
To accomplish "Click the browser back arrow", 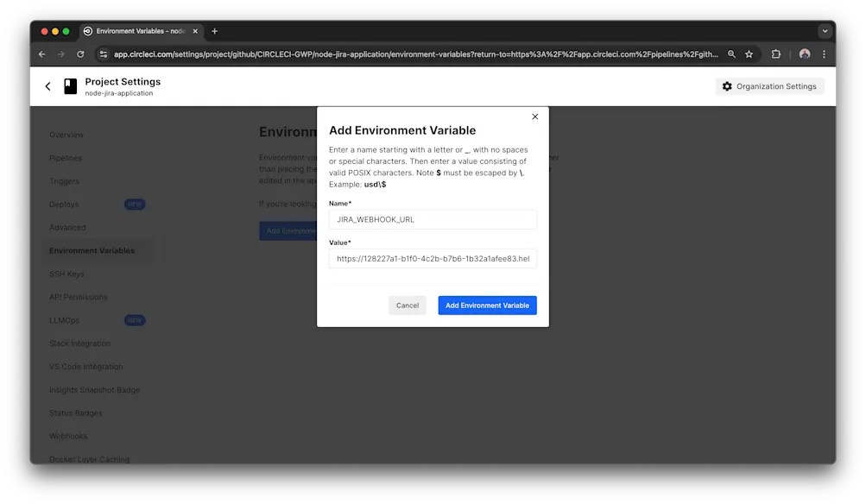I will [41, 54].
